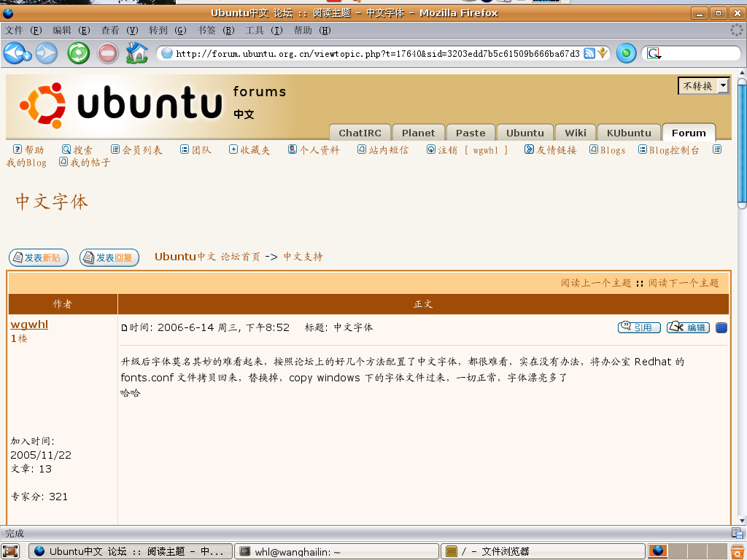
Task: Open the 站内短信 messages link
Action: point(383,150)
